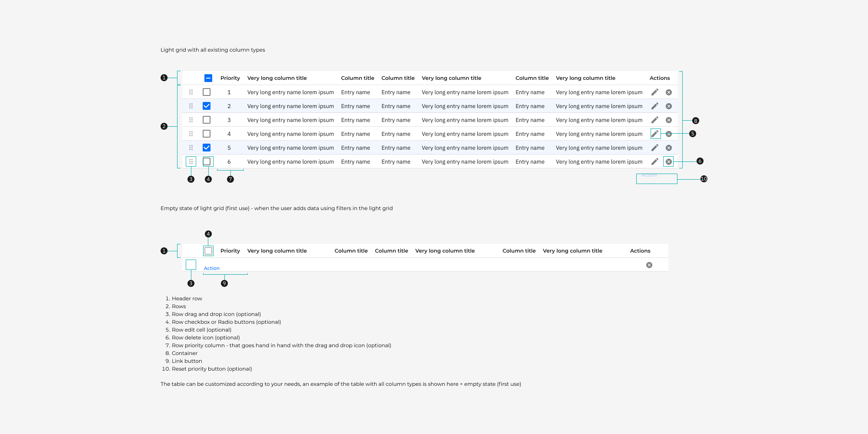
Task: Click legend item '9. Link button'
Action: (x=184, y=361)
